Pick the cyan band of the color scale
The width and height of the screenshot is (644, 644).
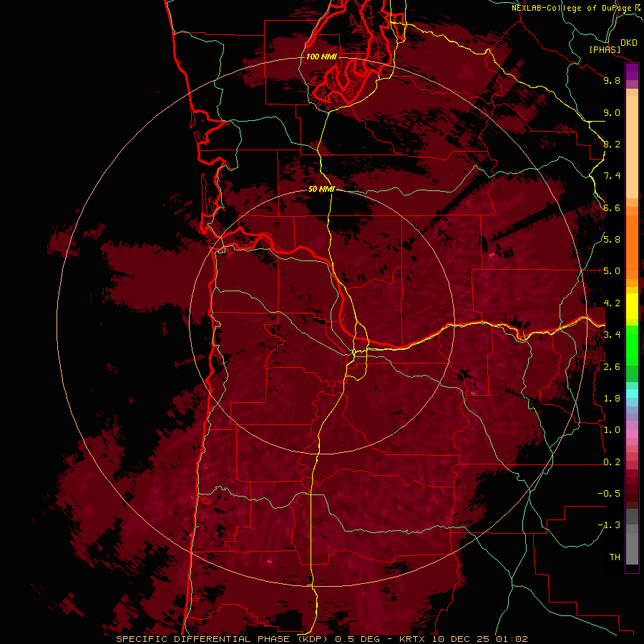632,393
